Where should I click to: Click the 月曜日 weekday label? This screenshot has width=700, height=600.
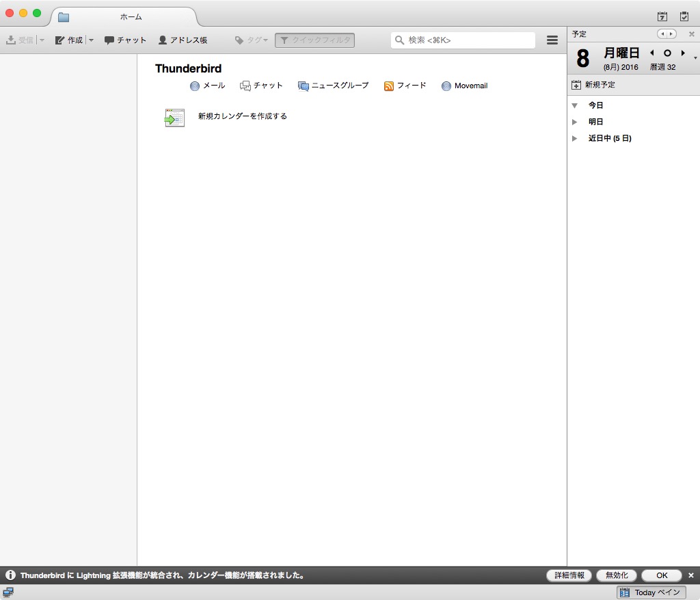622,53
